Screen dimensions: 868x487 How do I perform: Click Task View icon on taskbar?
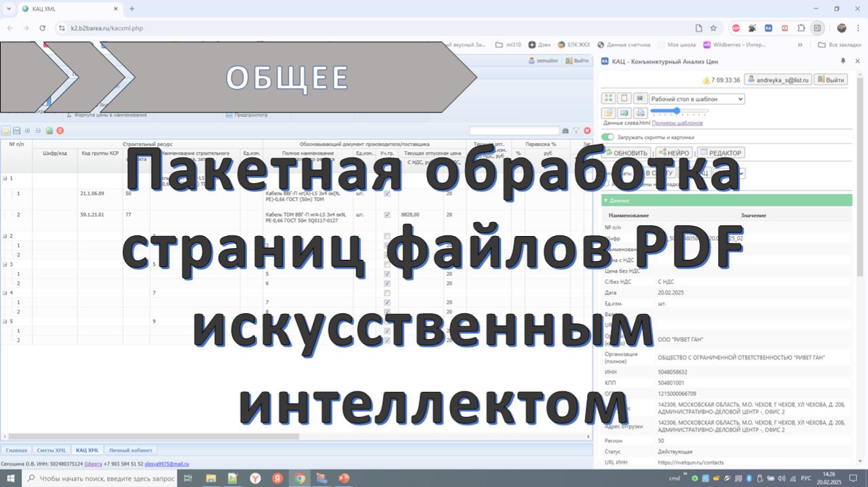coord(188,478)
